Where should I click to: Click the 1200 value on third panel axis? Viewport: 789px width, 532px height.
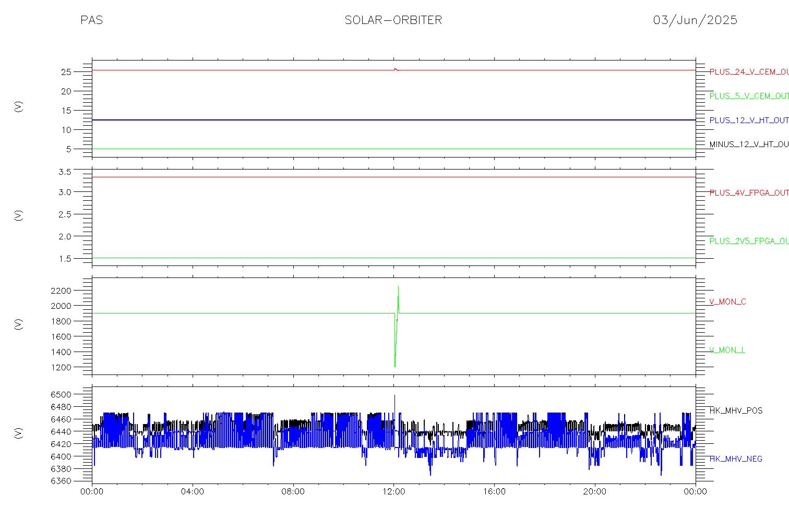(61, 368)
